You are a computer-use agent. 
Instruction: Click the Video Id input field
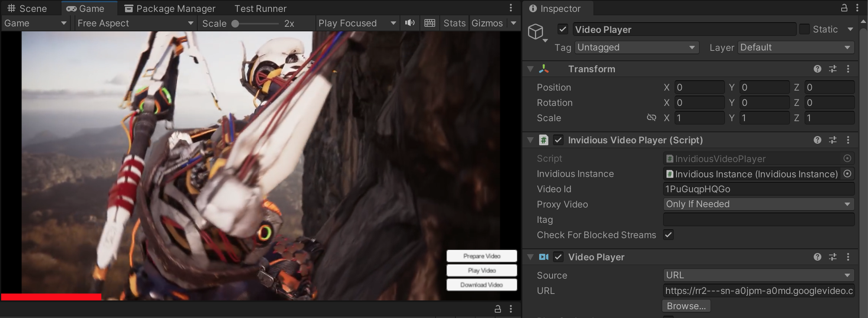(x=759, y=189)
